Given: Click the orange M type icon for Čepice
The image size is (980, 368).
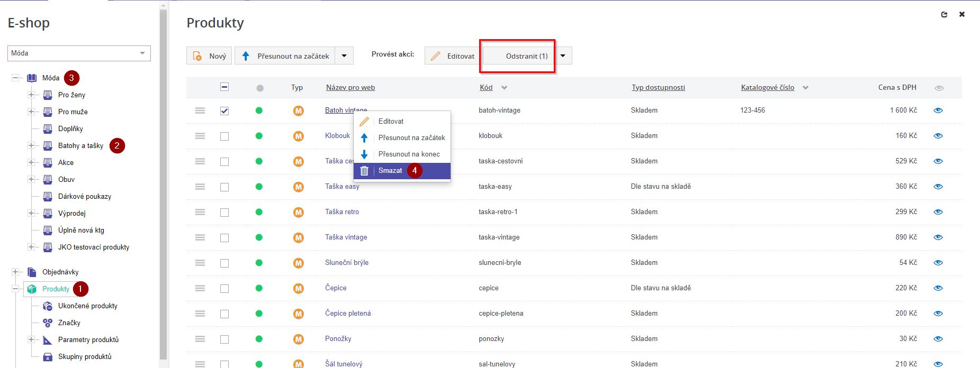Looking at the screenshot, I should [299, 288].
